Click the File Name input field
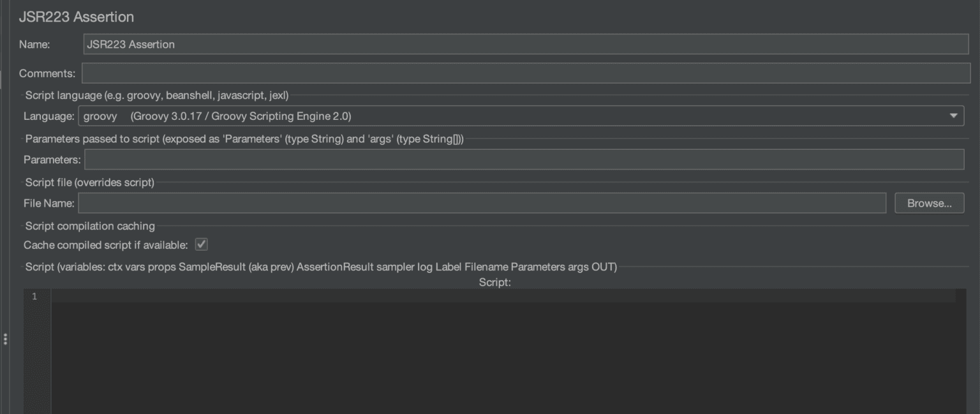This screenshot has width=980, height=414. point(447,203)
